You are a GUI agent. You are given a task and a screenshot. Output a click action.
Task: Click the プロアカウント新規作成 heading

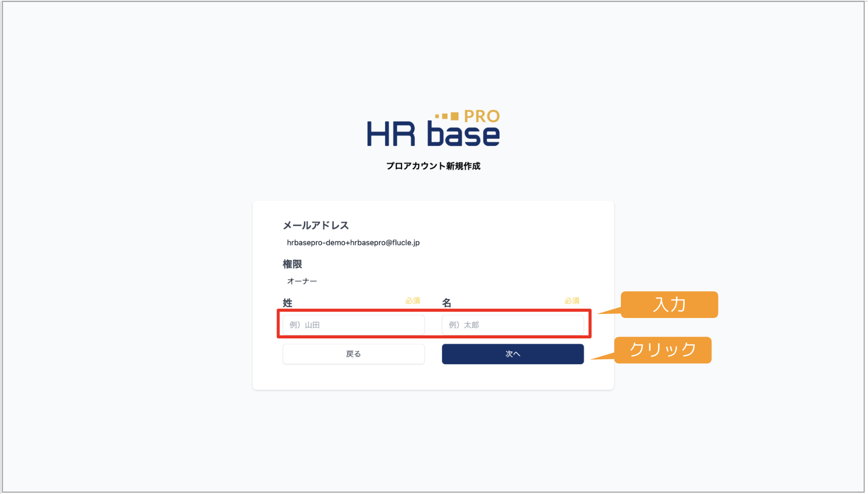coord(433,166)
